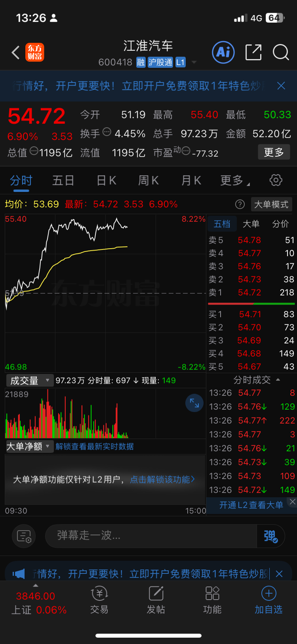
Task: Tap the info icon beside 总值
Action: pyautogui.click(x=34, y=151)
